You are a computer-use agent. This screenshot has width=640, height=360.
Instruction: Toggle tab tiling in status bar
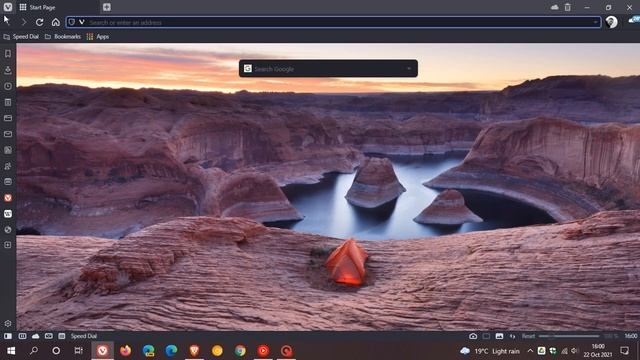coord(486,336)
